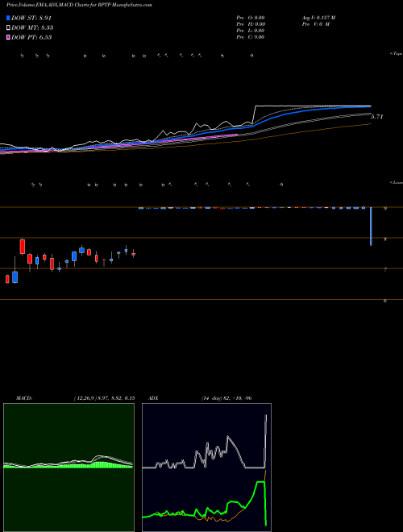The image size is (403, 532).
Task: Click the 'Pre H: 0.00' value
Action: [251, 24]
